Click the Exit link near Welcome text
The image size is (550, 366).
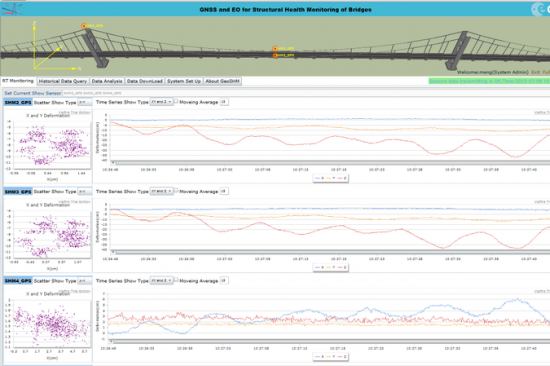[535, 72]
